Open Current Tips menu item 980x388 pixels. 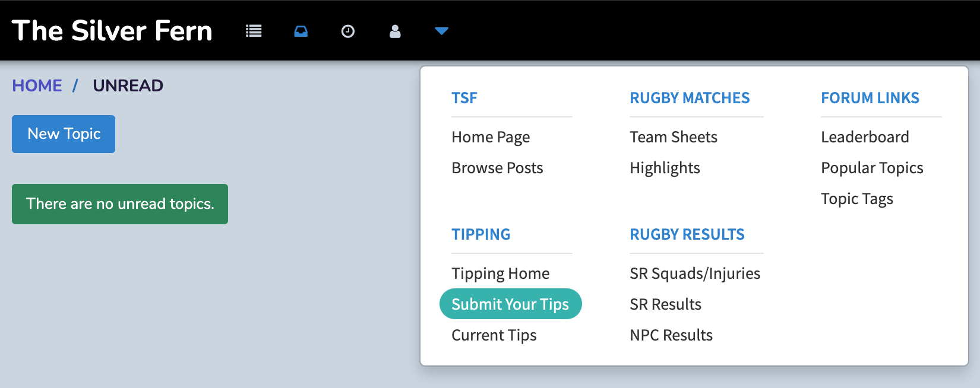(x=494, y=335)
